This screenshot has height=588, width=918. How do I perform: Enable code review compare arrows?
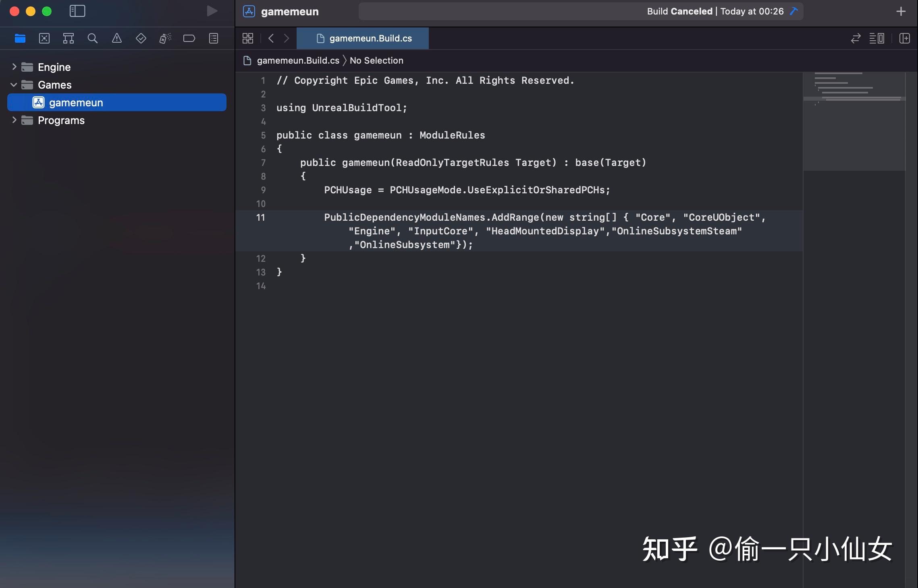click(856, 38)
